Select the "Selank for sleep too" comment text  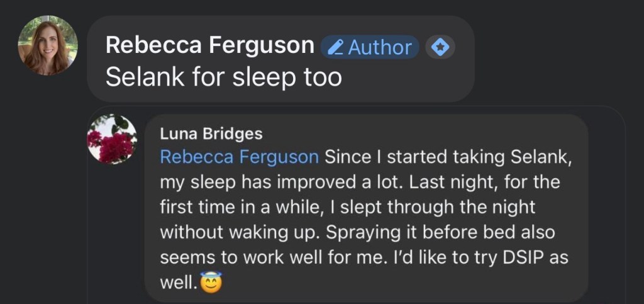(x=223, y=77)
